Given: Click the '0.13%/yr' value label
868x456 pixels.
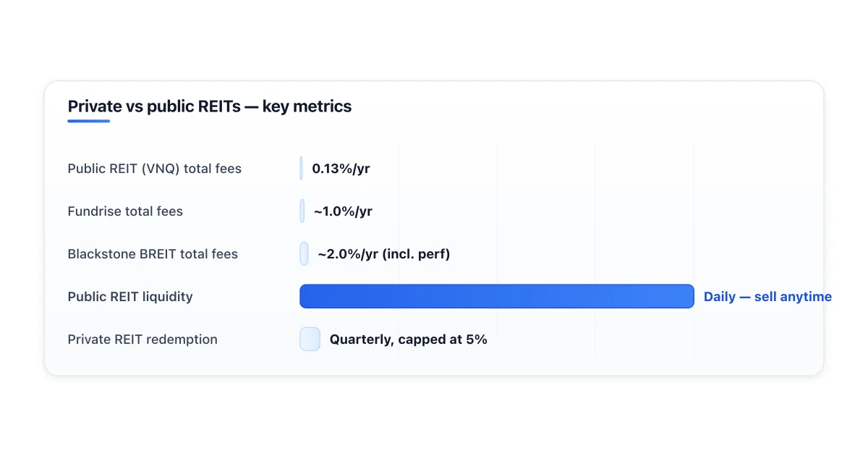Looking at the screenshot, I should (x=341, y=169).
